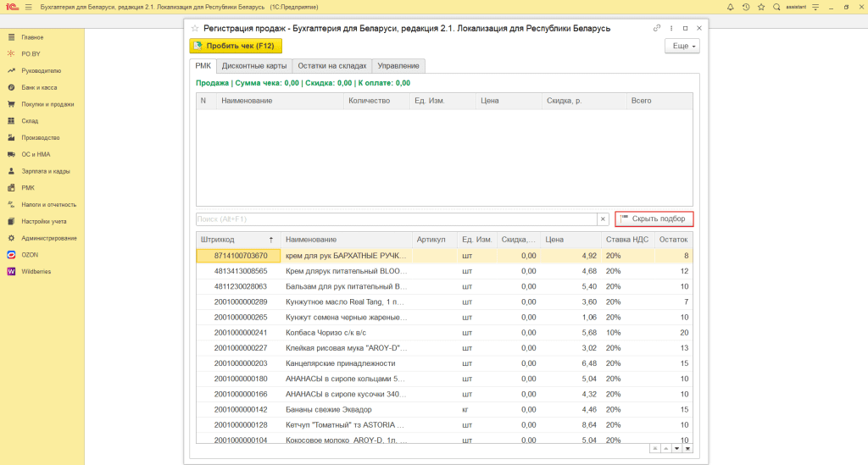Go down one page in the list
The image size is (868, 465).
676,448
